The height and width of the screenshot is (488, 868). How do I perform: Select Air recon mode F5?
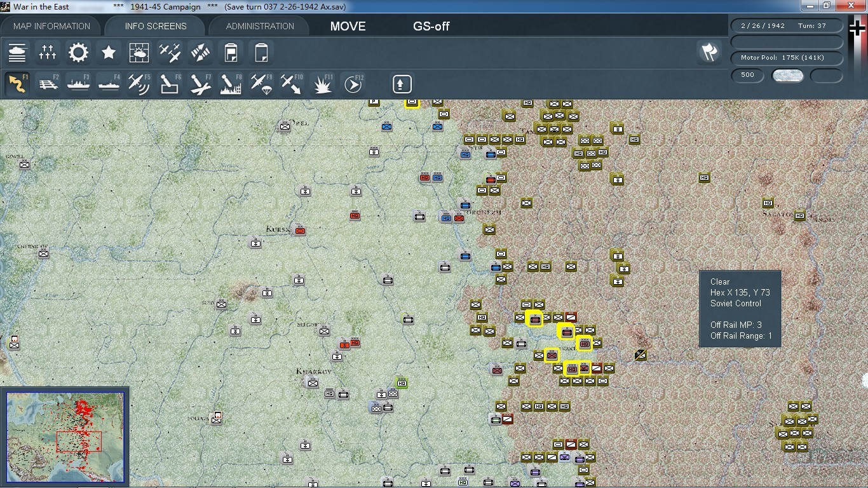click(x=139, y=84)
